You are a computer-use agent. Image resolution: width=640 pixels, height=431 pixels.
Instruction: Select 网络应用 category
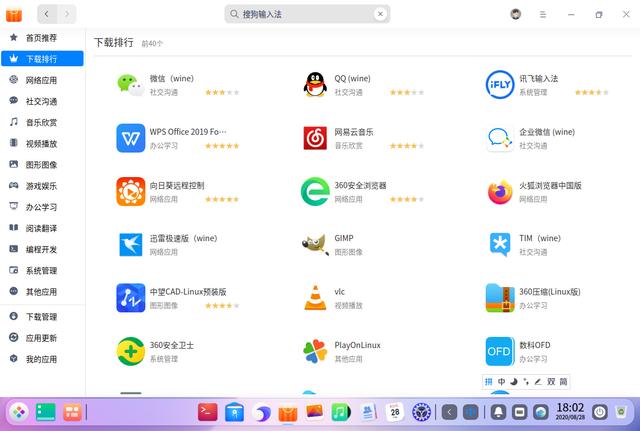[x=42, y=80]
